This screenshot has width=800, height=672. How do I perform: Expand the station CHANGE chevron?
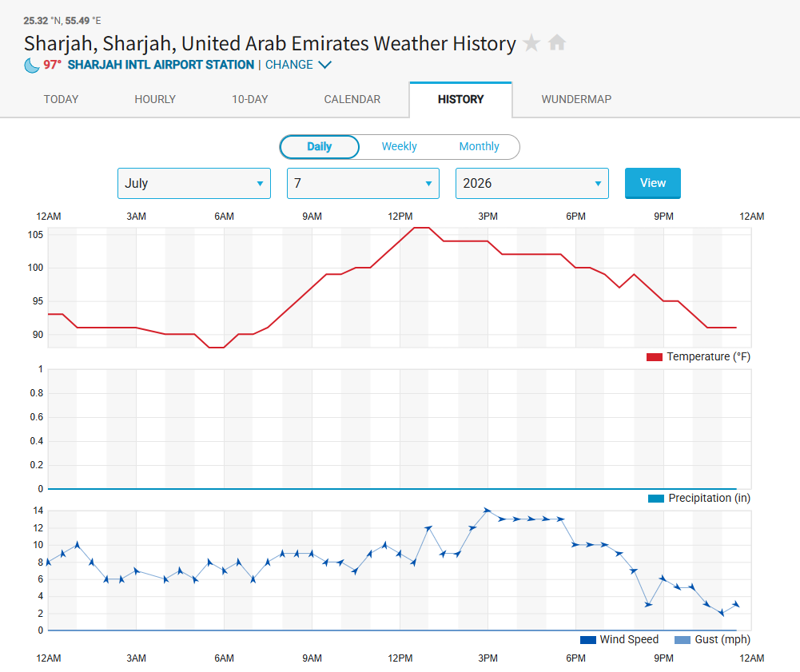click(325, 65)
